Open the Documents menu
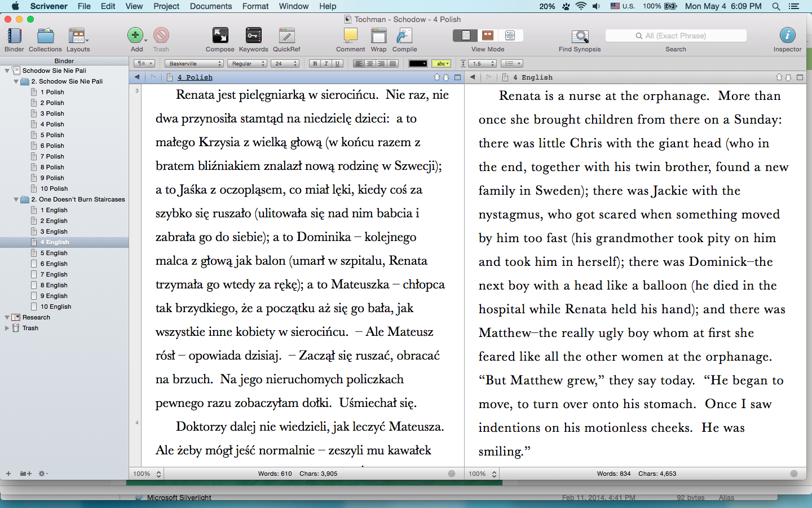 tap(211, 6)
